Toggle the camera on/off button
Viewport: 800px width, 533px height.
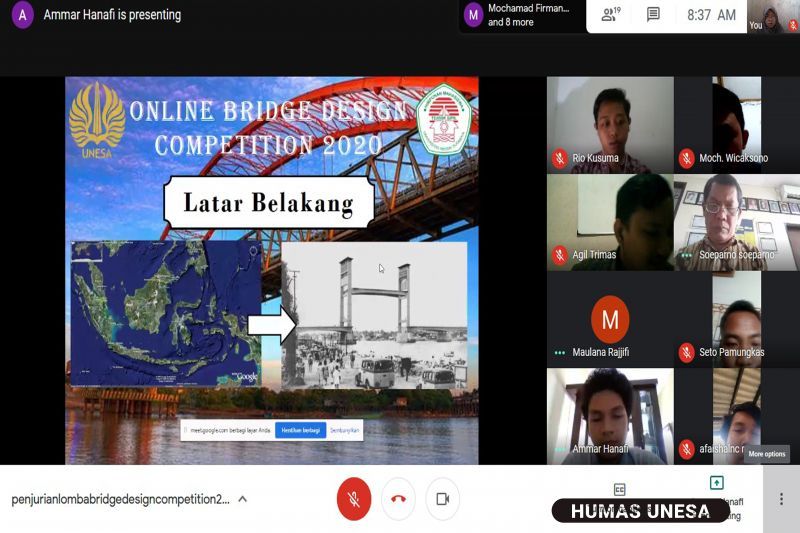pyautogui.click(x=442, y=499)
